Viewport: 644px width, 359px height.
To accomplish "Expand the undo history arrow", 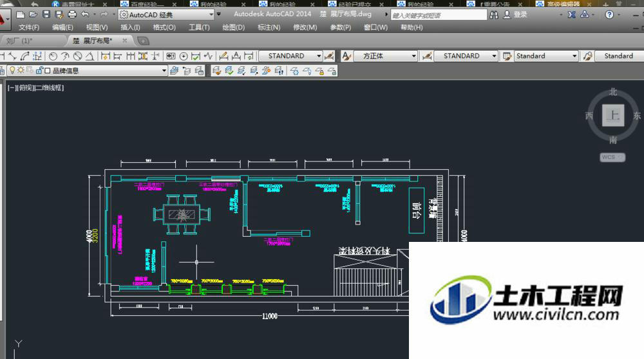I will click(x=94, y=14).
